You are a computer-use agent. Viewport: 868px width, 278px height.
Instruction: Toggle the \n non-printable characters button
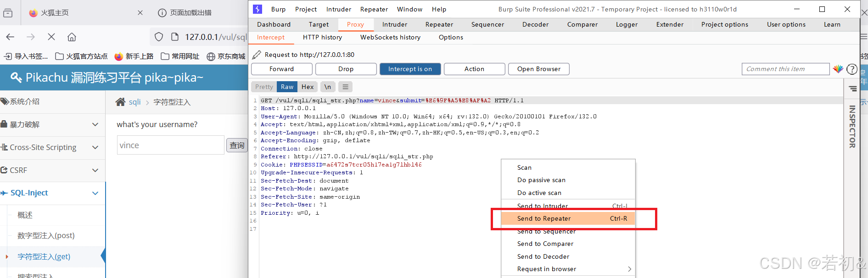(x=328, y=87)
